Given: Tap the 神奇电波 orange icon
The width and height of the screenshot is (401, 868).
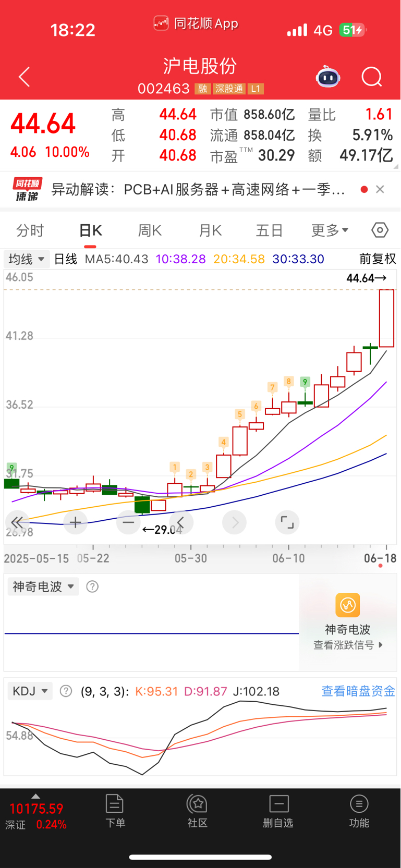Looking at the screenshot, I should (x=348, y=605).
